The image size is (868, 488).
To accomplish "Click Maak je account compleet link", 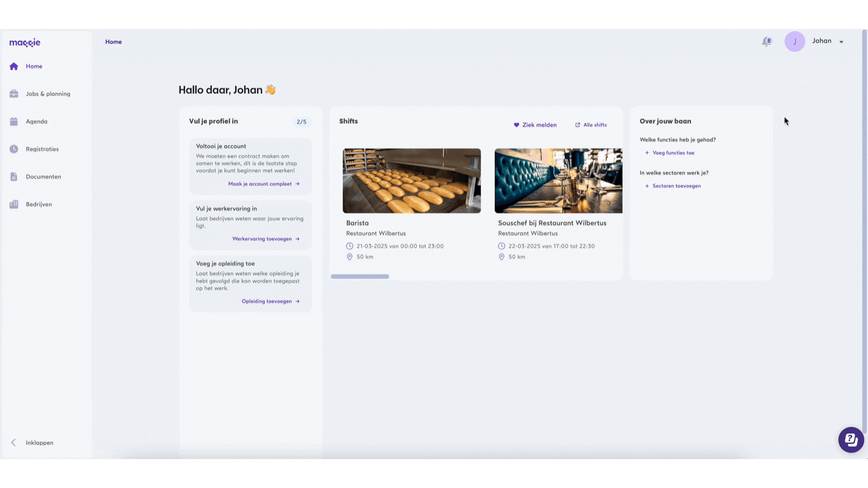I will click(264, 184).
